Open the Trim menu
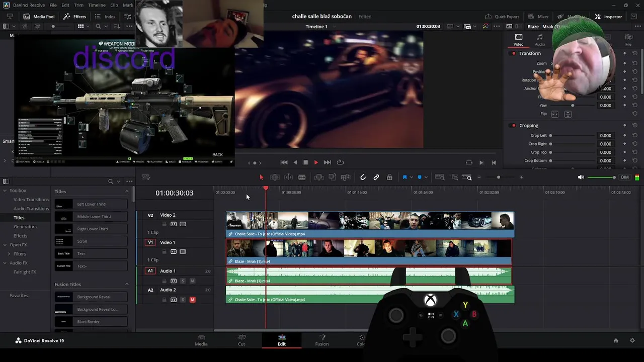 [x=79, y=5]
